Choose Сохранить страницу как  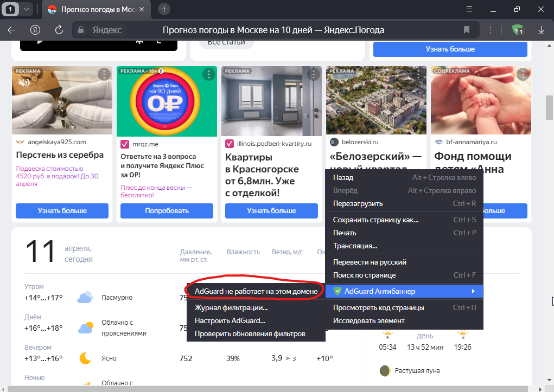point(404,220)
